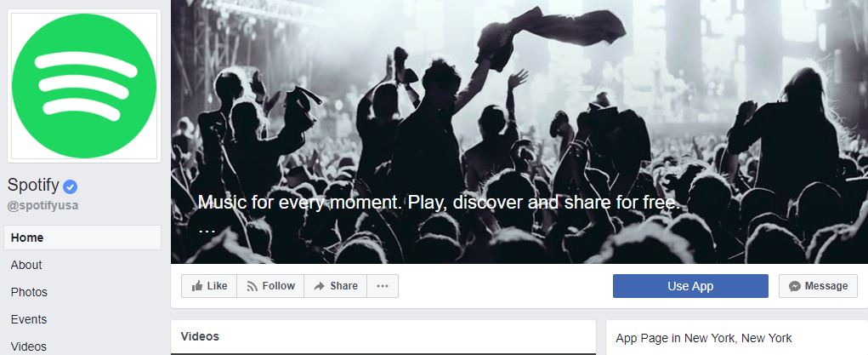Screen dimensions: 868x355
Task: Go to the About section
Action: pos(26,265)
